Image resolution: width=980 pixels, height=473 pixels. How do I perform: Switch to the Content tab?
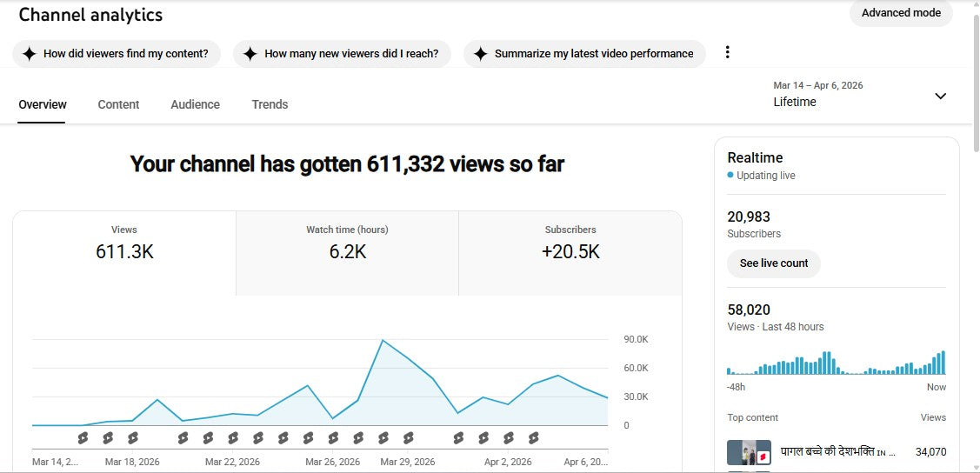[118, 104]
